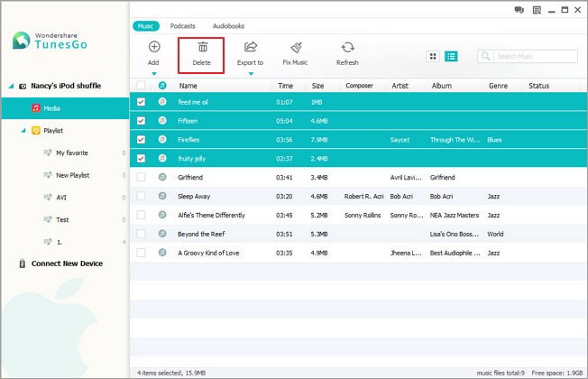Viewport: 588px width, 379px height.
Task: Click the New Playlist playlist icon
Action: [48, 175]
